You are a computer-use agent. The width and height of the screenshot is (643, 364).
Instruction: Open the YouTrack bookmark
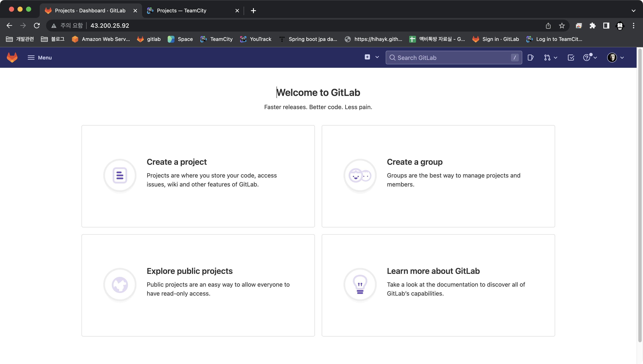click(255, 39)
